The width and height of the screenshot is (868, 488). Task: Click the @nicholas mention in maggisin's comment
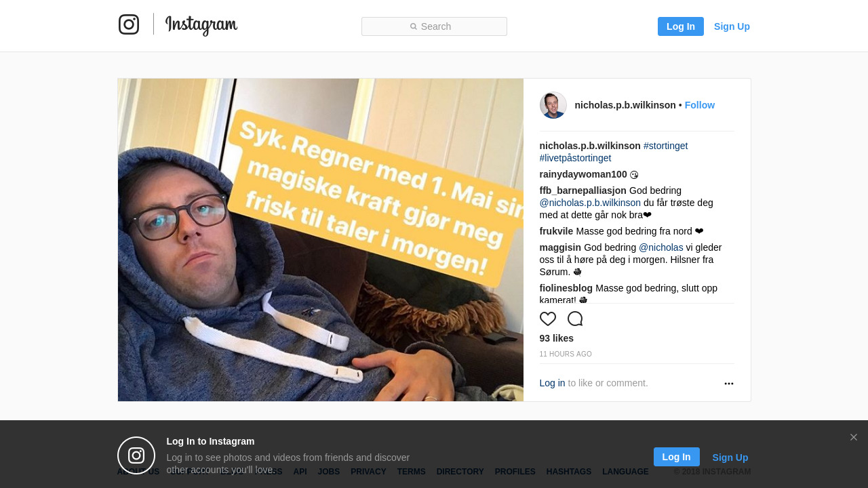click(661, 247)
